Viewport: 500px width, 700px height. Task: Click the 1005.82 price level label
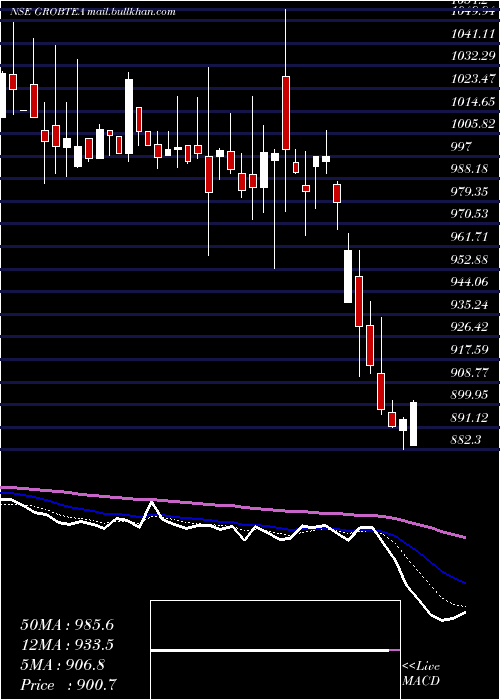[473, 124]
